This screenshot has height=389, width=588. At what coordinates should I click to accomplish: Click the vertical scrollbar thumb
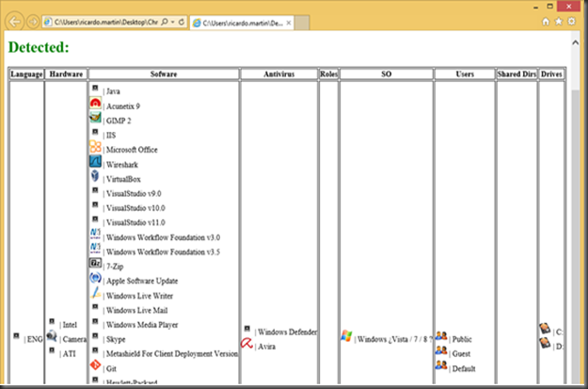(x=576, y=236)
